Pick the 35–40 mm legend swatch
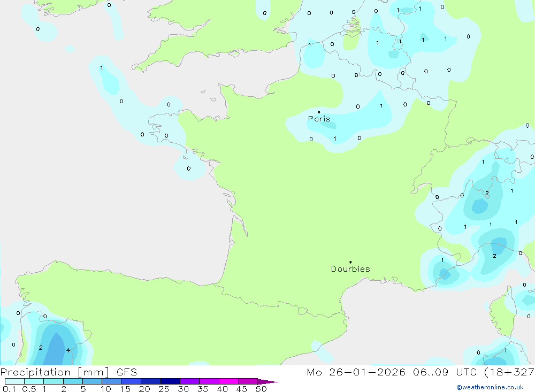535x392 pixels. pos(209,381)
